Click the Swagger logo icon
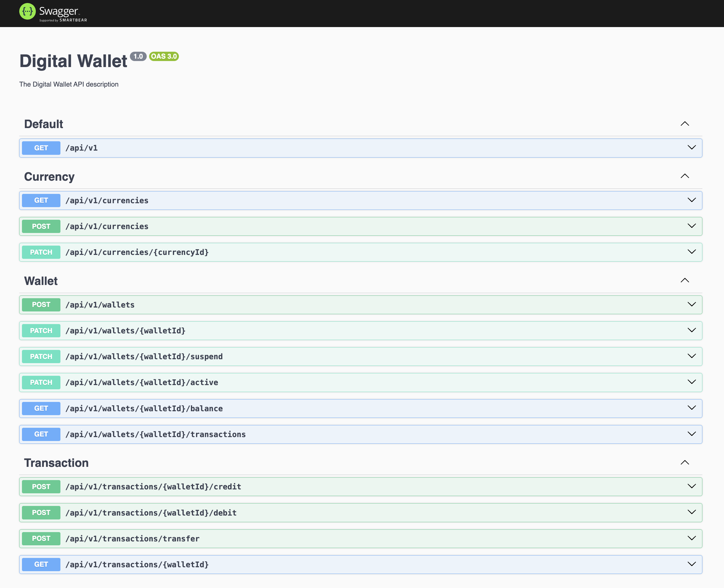724x588 pixels. click(27, 11)
